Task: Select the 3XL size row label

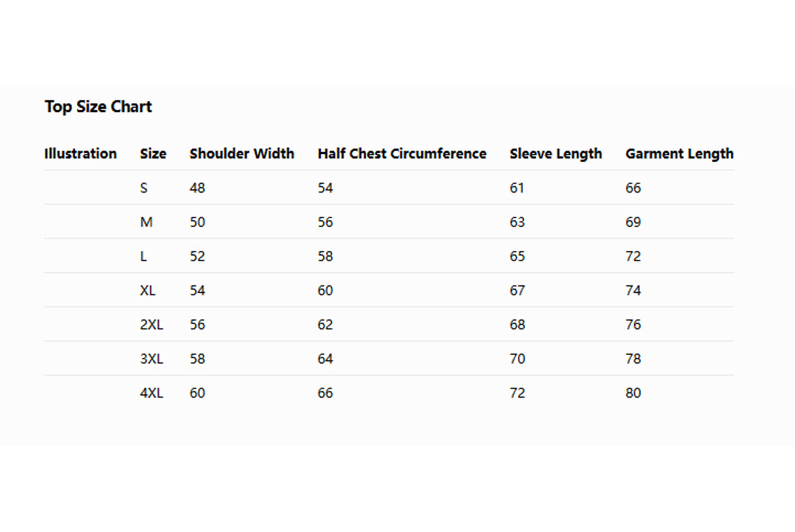Action: pos(152,359)
